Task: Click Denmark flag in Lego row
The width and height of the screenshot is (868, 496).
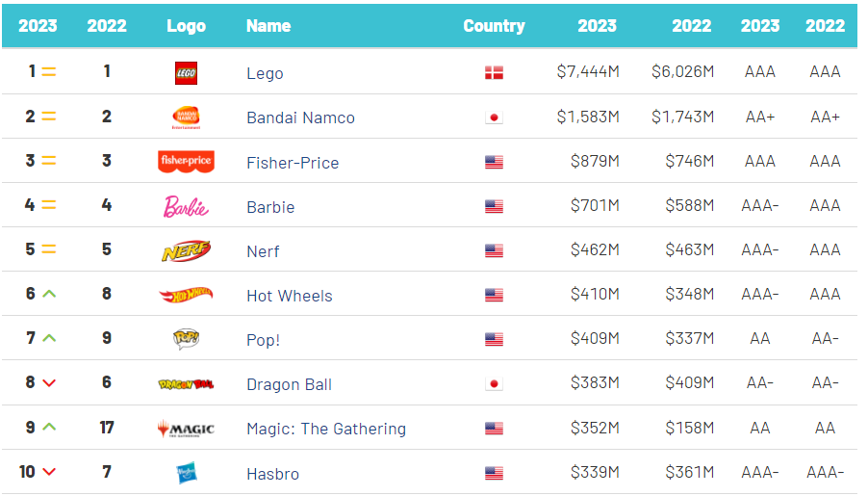Action: (494, 73)
